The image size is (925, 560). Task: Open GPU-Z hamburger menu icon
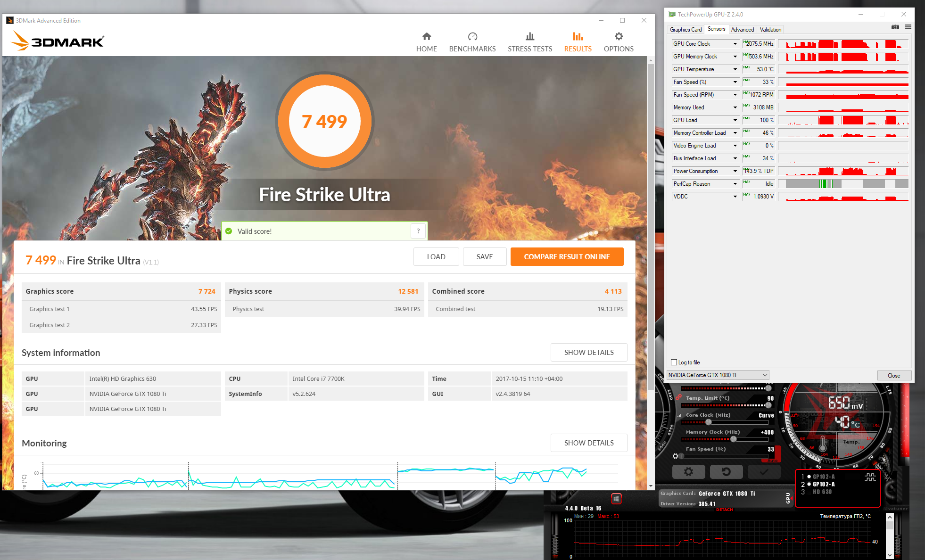coord(908,27)
